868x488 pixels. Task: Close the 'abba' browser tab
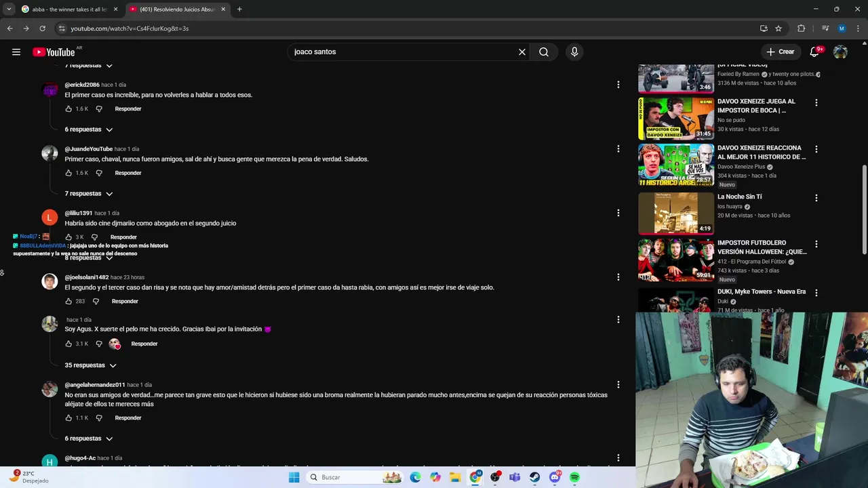115,9
